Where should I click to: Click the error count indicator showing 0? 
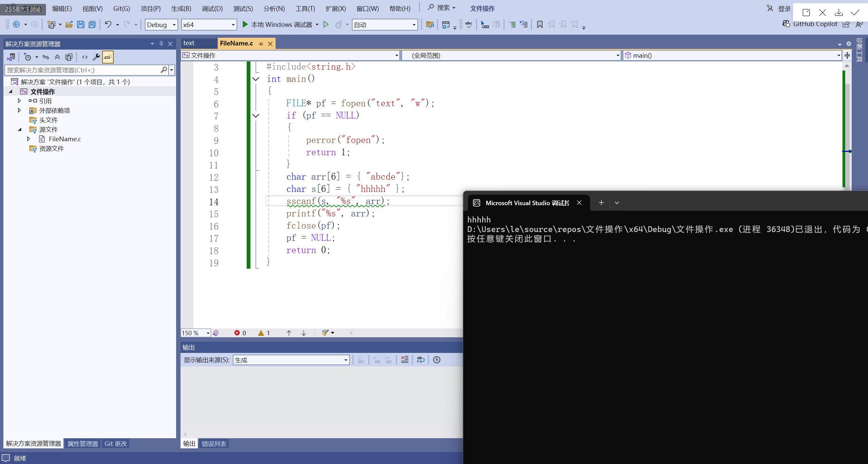point(240,333)
